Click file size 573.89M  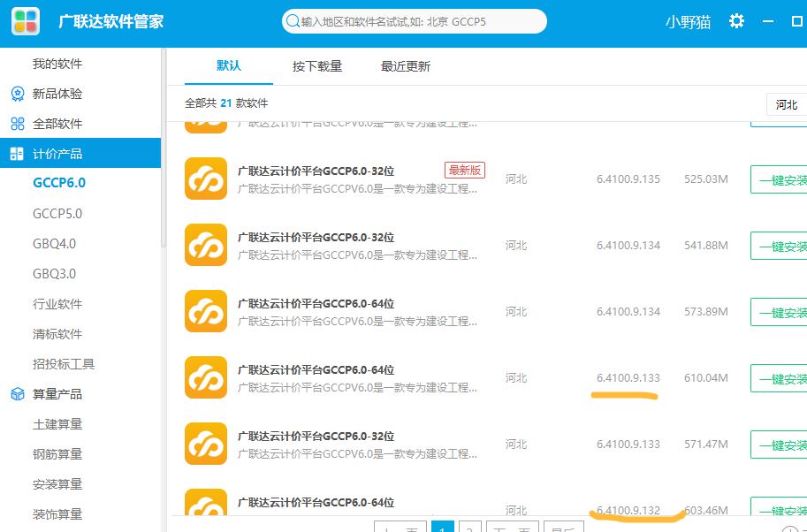[706, 312]
